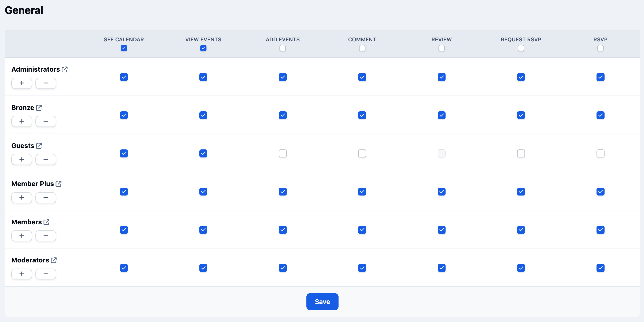The width and height of the screenshot is (644, 322).
Task: Click the minus button under Member Plus
Action: [x=46, y=198]
